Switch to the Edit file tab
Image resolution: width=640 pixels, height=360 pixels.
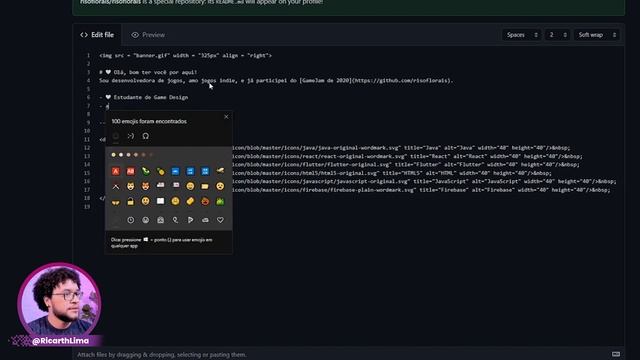pyautogui.click(x=97, y=35)
